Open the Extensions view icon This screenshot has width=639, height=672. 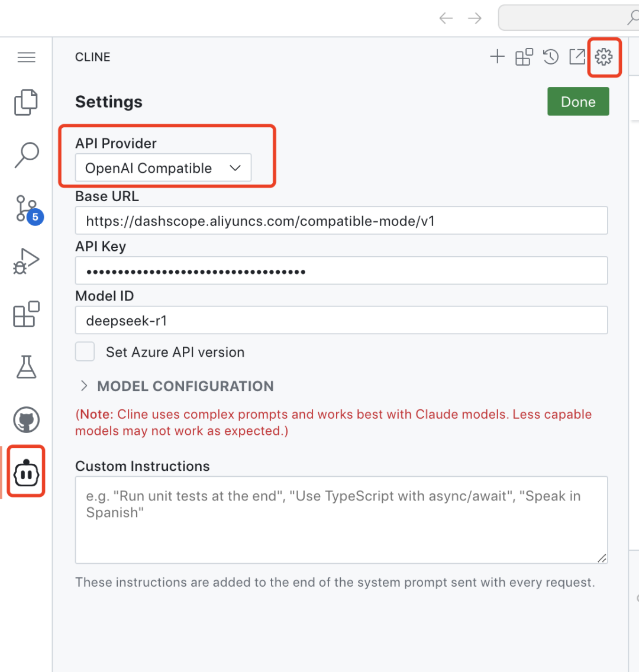tap(26, 314)
